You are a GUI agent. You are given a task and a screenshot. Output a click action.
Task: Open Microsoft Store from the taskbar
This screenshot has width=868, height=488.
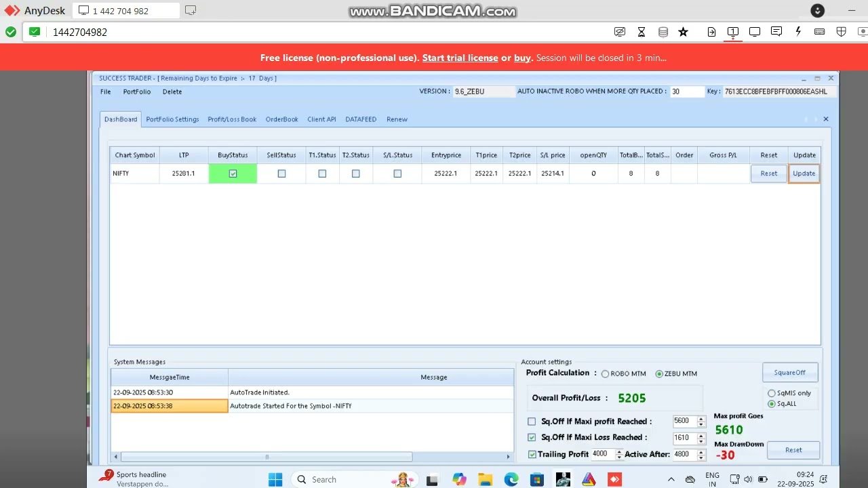point(537,479)
